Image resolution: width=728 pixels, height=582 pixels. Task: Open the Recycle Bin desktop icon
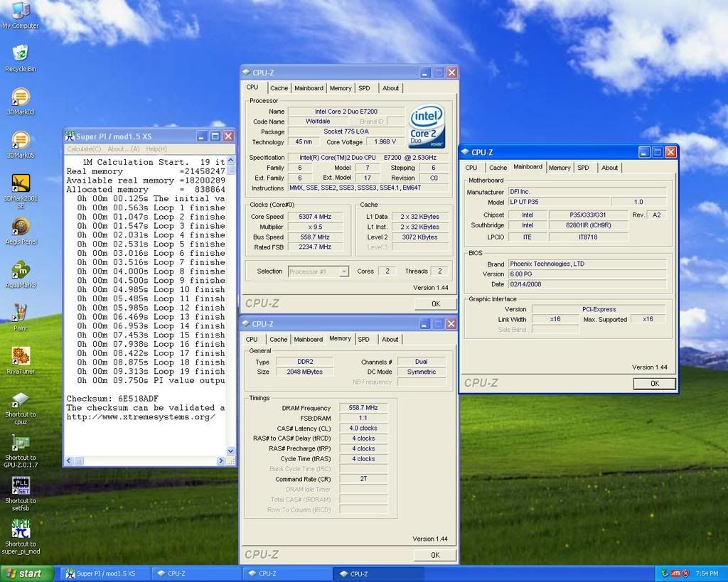(21, 58)
